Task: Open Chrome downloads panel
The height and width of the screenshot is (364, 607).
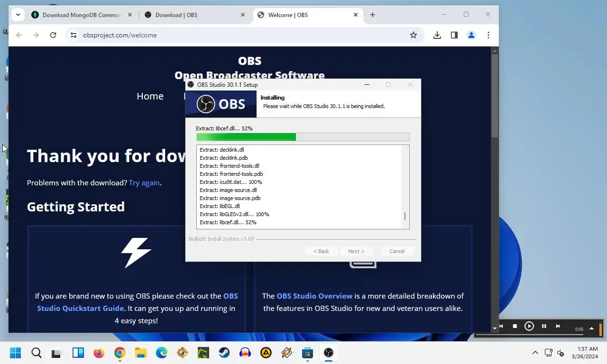Action: tap(437, 35)
